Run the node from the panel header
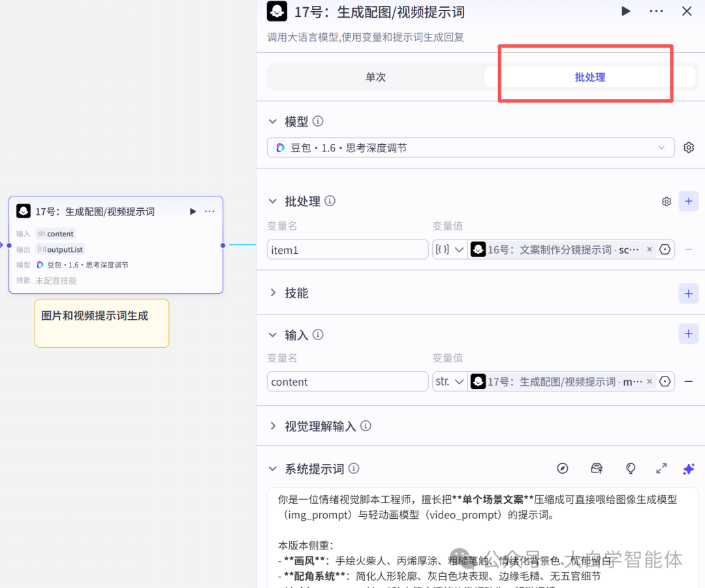The width and height of the screenshot is (705, 588). [x=625, y=11]
